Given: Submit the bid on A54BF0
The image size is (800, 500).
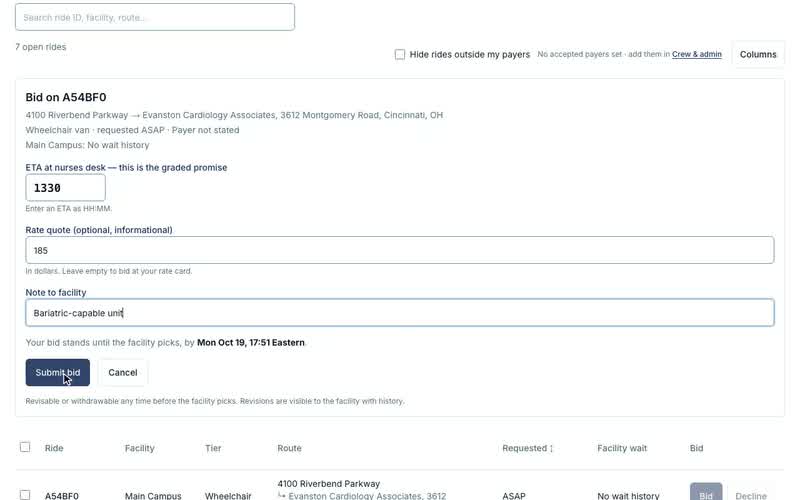Looking at the screenshot, I should point(58,372).
